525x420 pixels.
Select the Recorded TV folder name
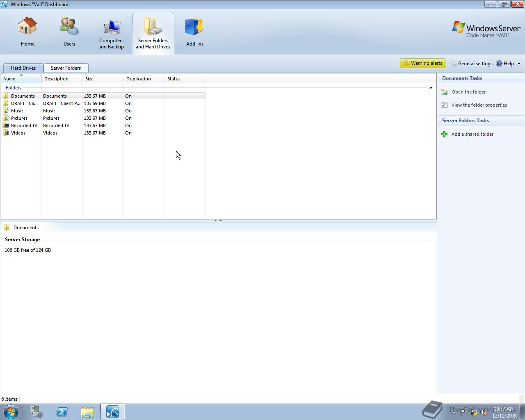(24, 126)
